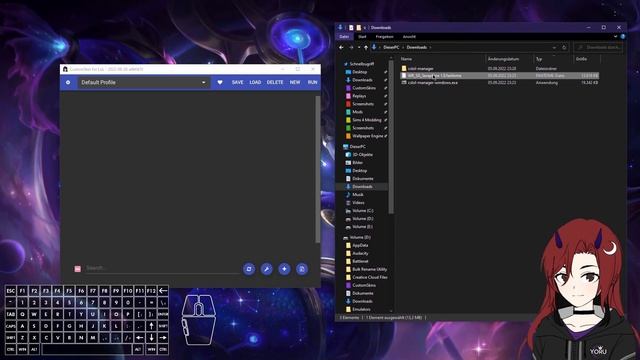Click NEW to create a profile
The width and height of the screenshot is (640, 360).
[x=295, y=82]
